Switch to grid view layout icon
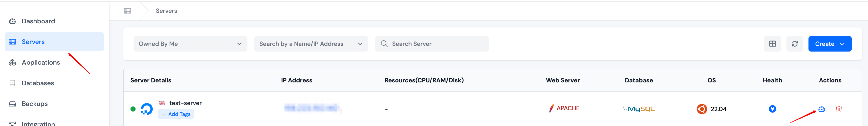Viewport: 868px width, 126px height. point(772,44)
